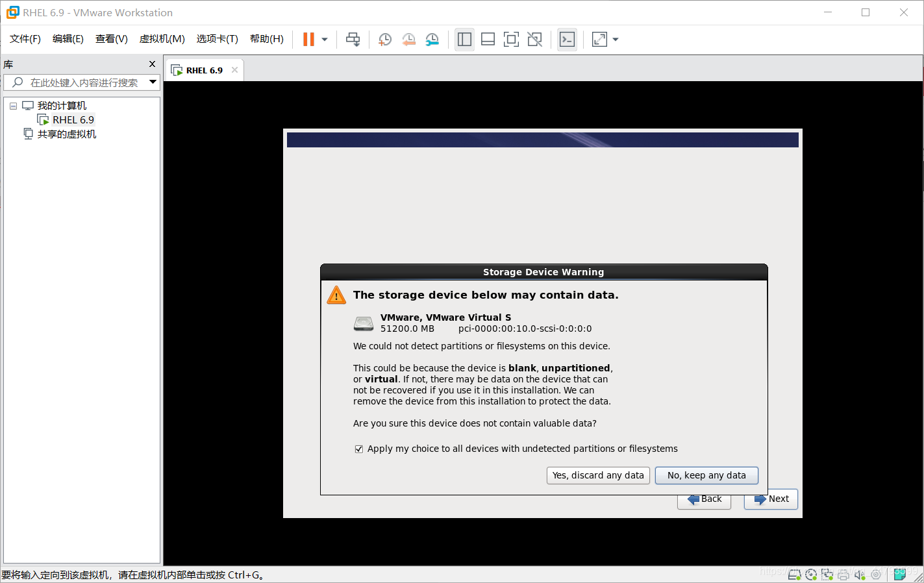This screenshot has width=924, height=583.
Task: Click the USB camera status icon
Action: [876, 574]
